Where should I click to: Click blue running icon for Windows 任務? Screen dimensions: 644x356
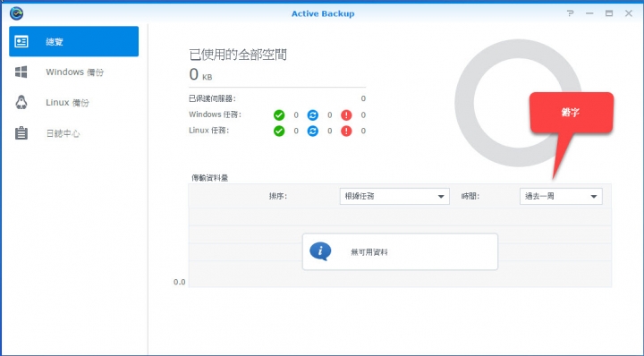tap(313, 115)
